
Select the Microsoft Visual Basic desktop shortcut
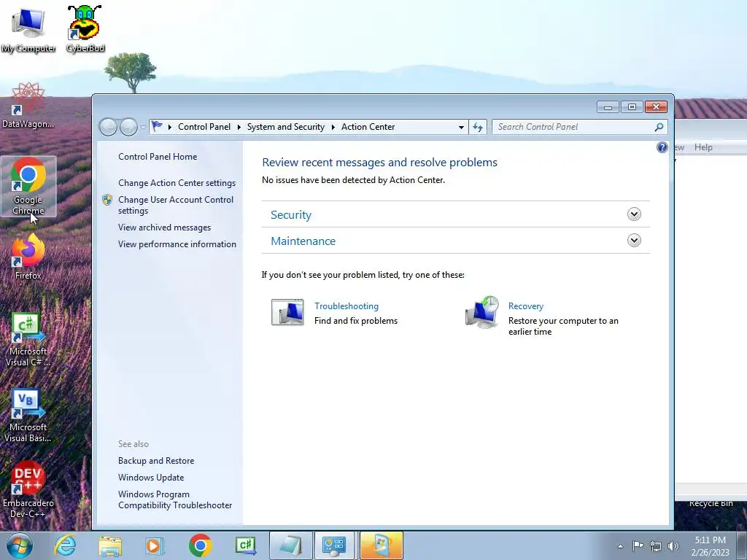click(28, 416)
